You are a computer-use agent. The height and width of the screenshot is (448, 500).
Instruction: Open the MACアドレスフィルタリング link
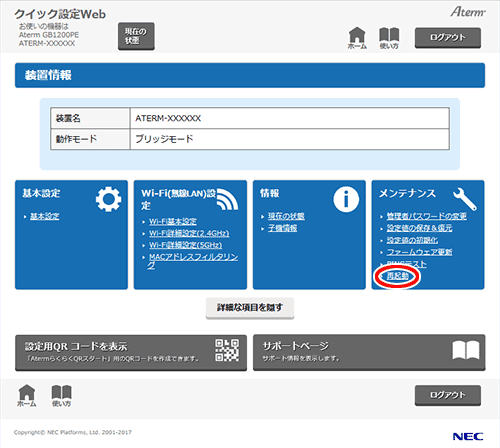click(193, 261)
